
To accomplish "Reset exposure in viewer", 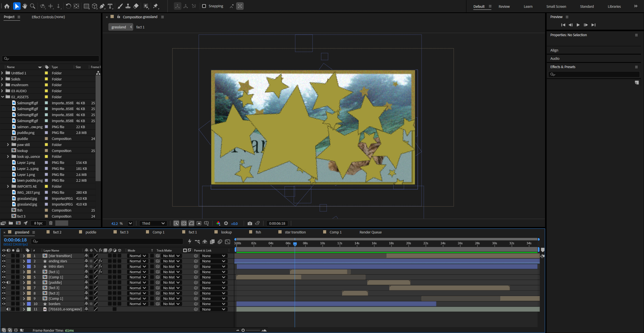I will point(226,223).
